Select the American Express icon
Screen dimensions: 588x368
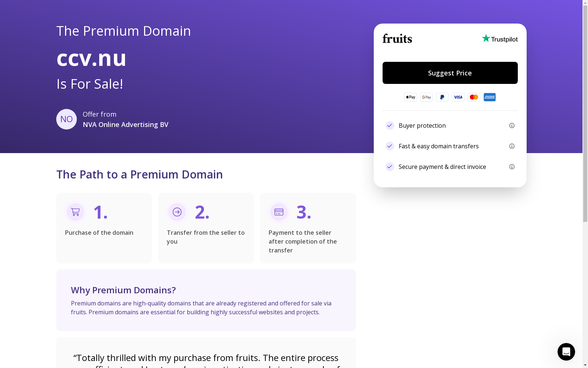coord(490,97)
